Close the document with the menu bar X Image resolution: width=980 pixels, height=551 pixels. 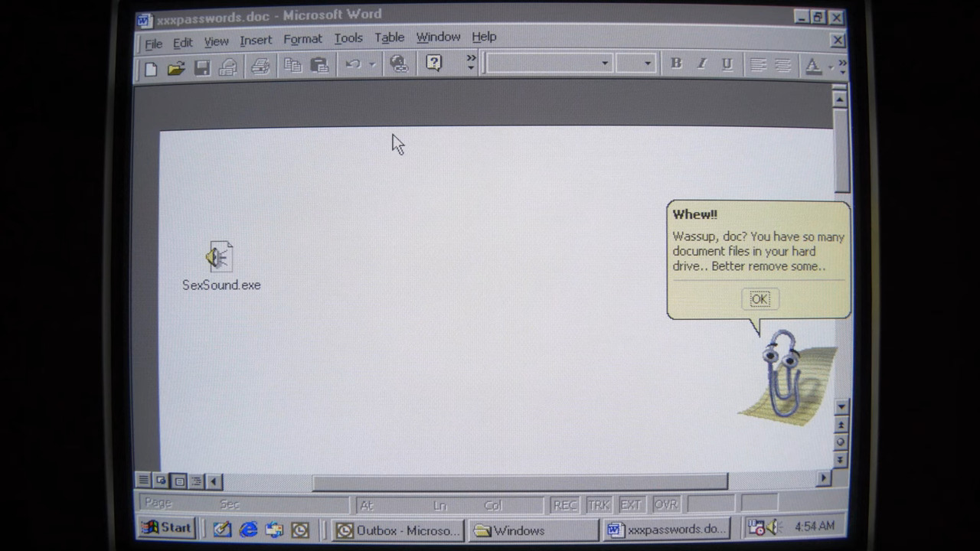click(x=838, y=41)
